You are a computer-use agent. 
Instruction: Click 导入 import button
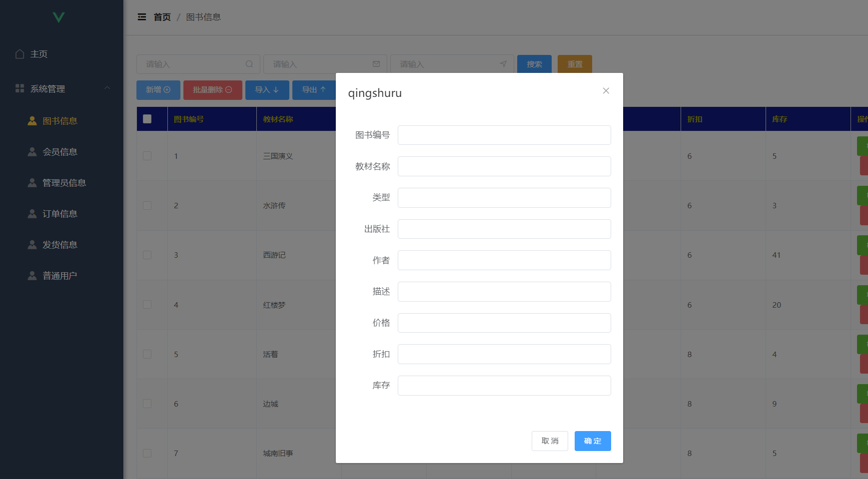267,90
